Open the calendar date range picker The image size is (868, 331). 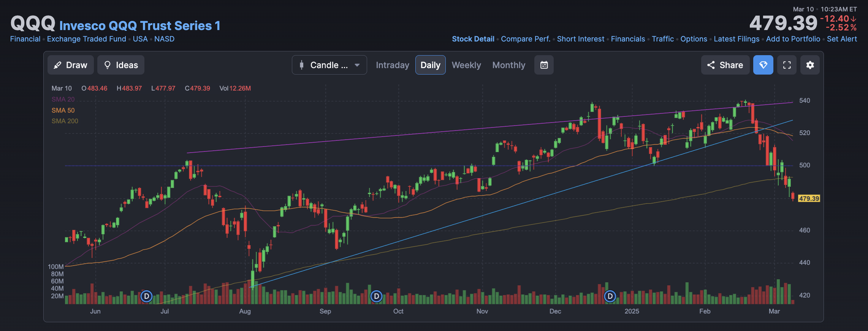coord(544,65)
